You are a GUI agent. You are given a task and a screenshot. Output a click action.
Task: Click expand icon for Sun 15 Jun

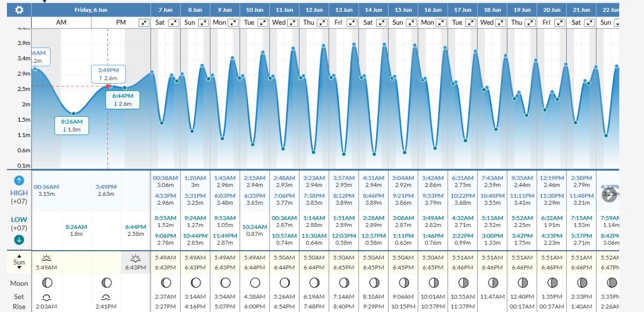coord(412,23)
